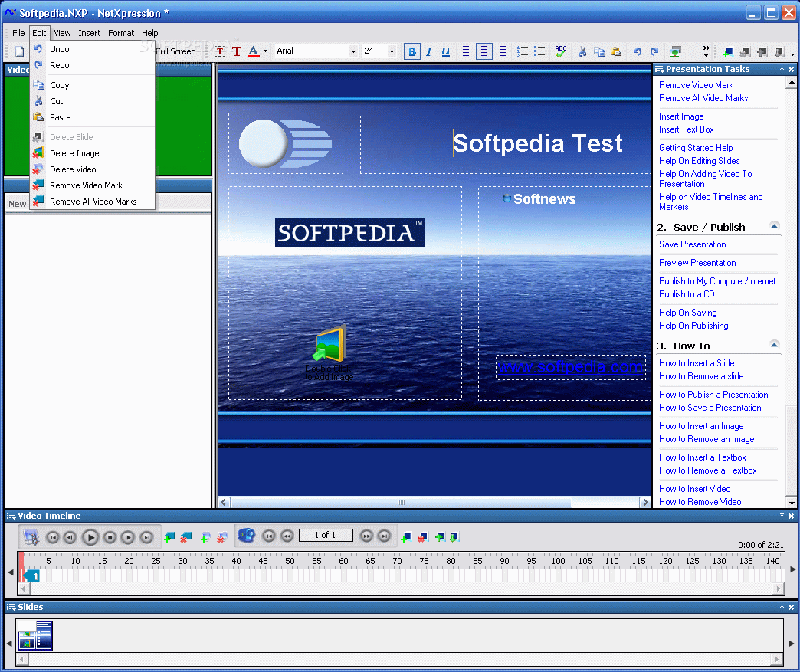This screenshot has width=800, height=672.
Task: Click the Full Screen toolbar button
Action: click(175, 51)
